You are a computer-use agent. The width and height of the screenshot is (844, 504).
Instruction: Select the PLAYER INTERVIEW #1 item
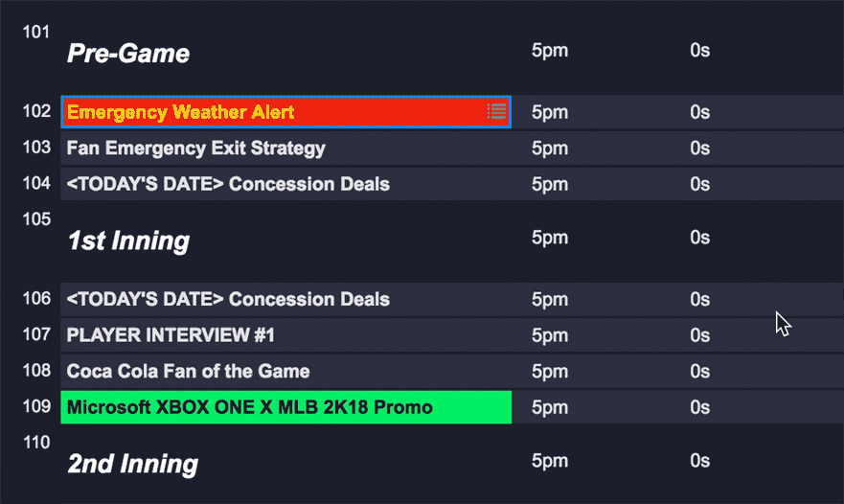pos(171,335)
